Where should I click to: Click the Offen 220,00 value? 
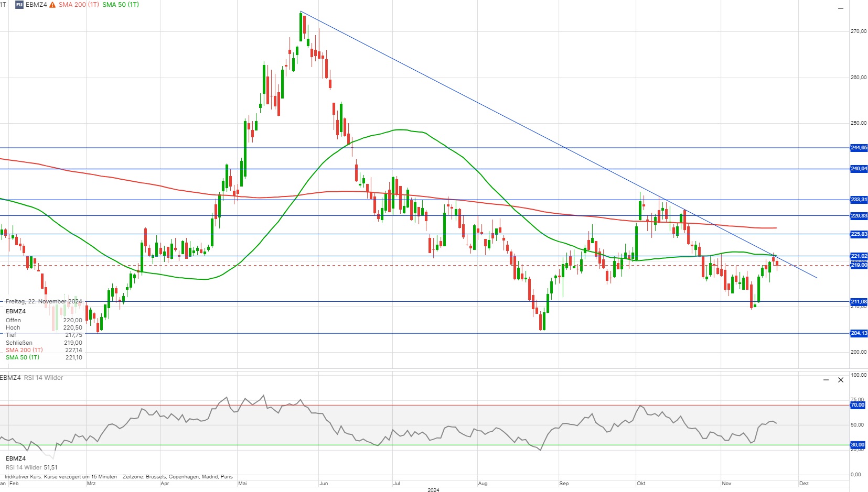click(x=72, y=320)
